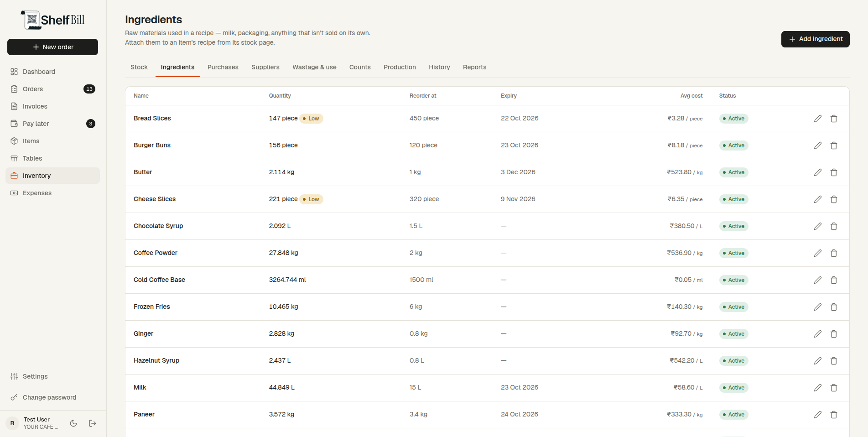Click Low badge on Bread Slices
The height and width of the screenshot is (437, 868).
312,119
